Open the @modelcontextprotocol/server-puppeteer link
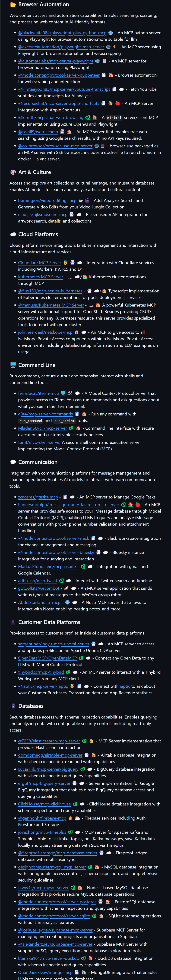Screen dimensions: 171x980 59,75
